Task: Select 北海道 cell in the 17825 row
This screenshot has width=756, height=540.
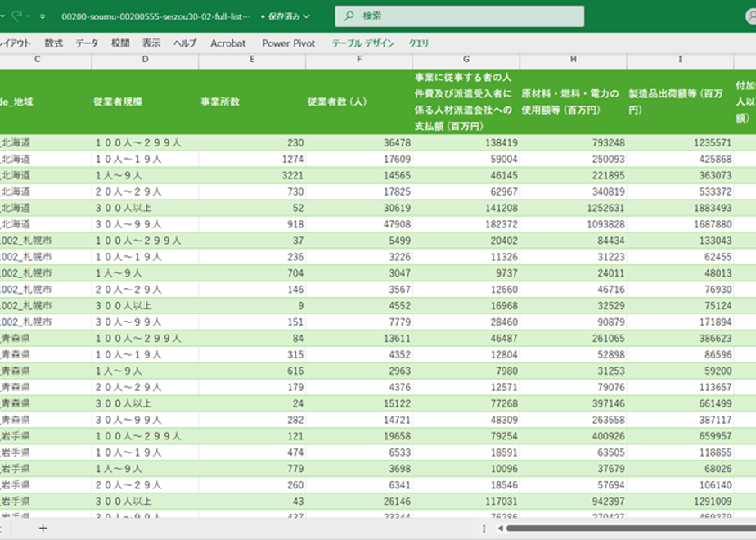Action: pyautogui.click(x=45, y=192)
